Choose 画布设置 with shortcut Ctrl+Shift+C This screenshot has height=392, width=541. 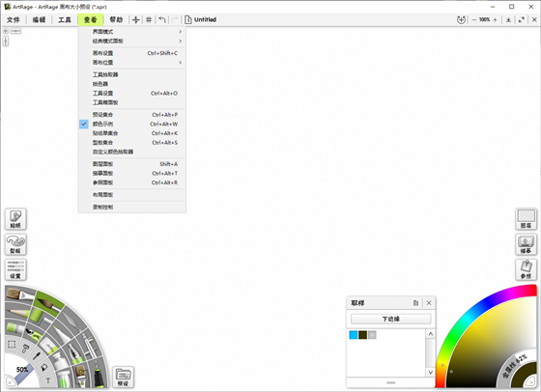(x=132, y=53)
